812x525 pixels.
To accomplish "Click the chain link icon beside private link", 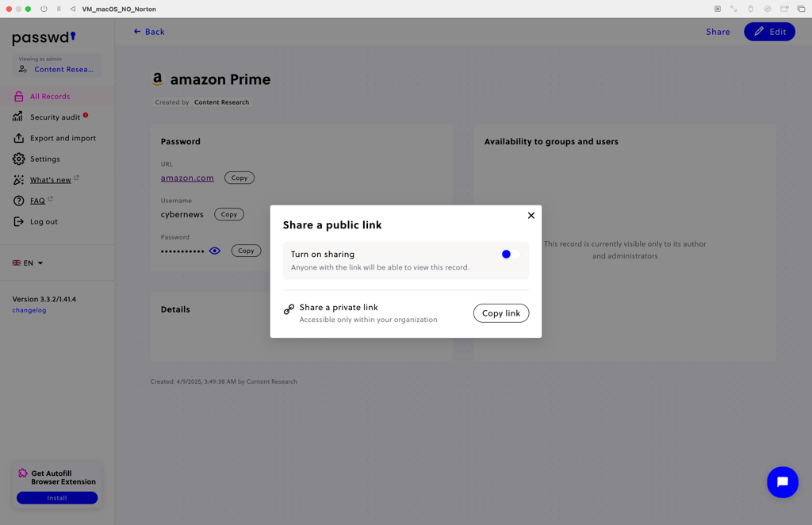I will [x=289, y=309].
